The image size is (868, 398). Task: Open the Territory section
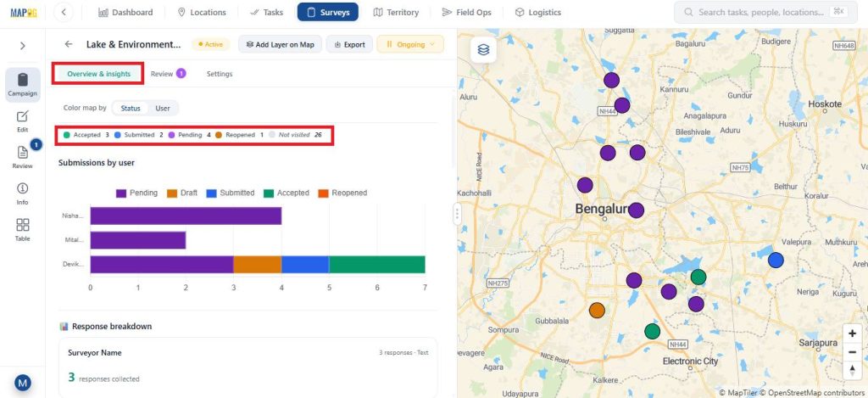(396, 12)
